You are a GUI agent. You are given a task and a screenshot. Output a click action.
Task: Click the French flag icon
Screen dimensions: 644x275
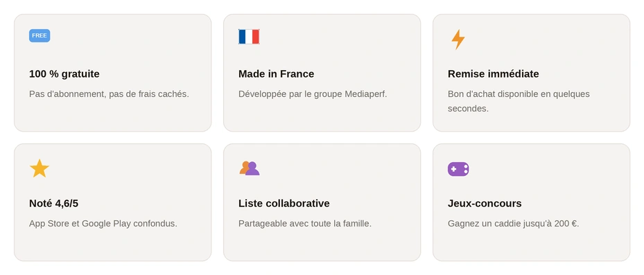249,37
